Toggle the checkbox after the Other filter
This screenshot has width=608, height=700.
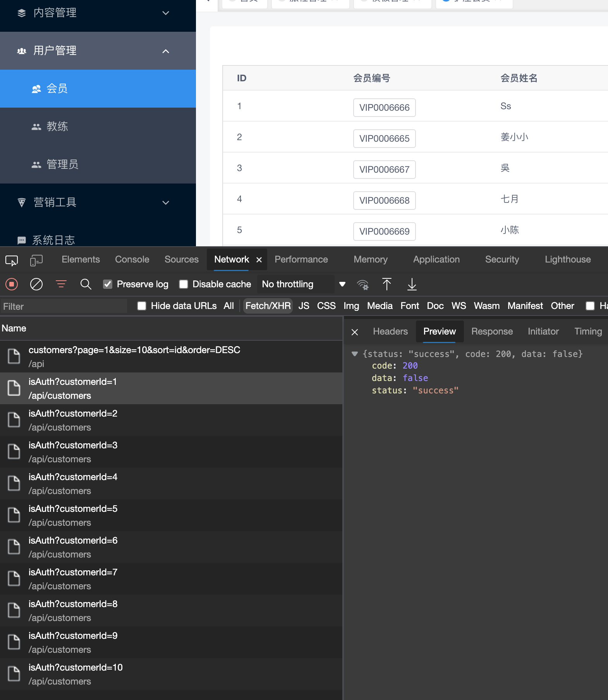click(x=590, y=306)
